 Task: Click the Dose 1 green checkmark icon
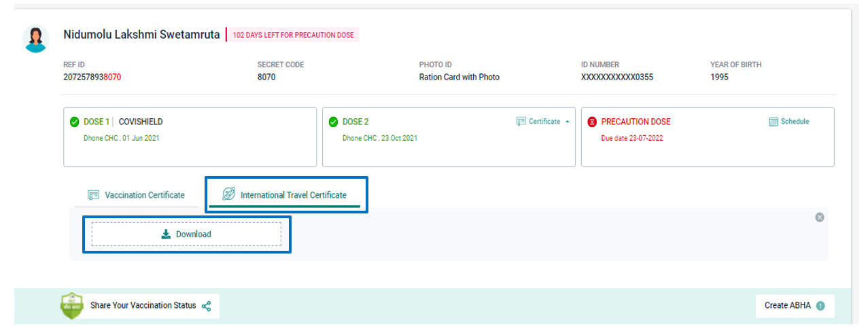[75, 122]
